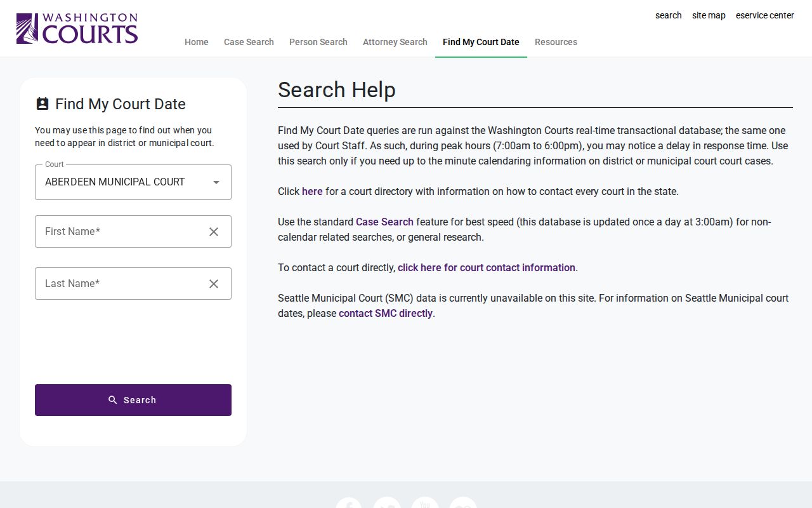The width and height of the screenshot is (812, 508).
Task: Click the contact card icon beside Find My Court Date heading
Action: [x=43, y=104]
